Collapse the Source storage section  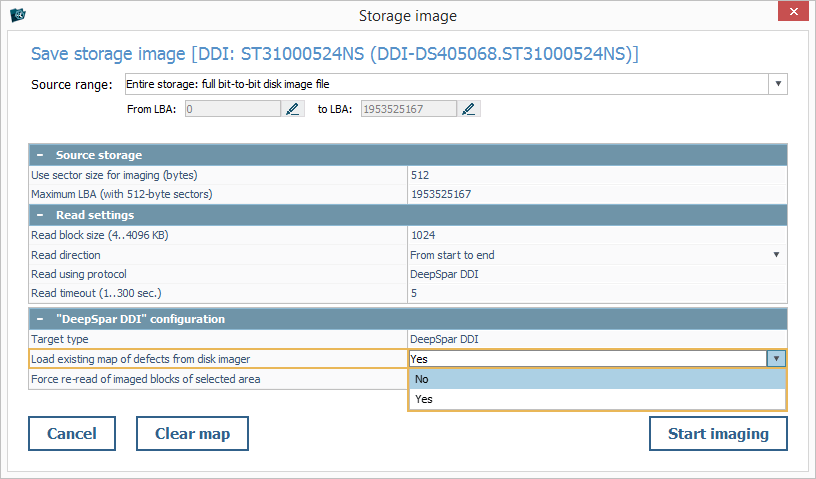coord(40,155)
